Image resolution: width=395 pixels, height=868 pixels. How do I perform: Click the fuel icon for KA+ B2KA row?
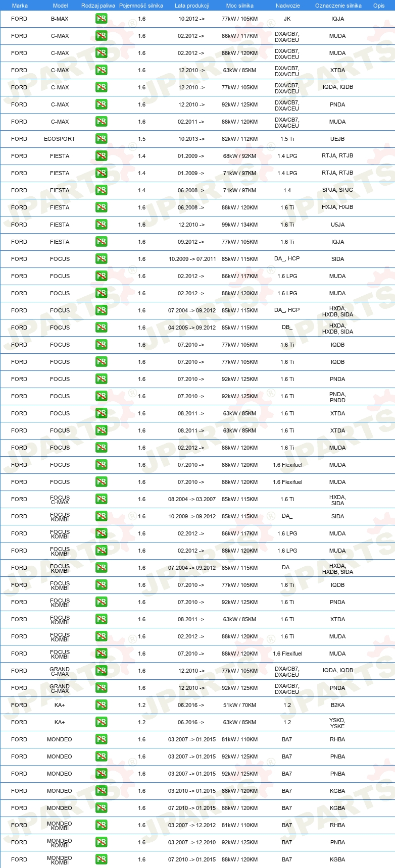[101, 705]
